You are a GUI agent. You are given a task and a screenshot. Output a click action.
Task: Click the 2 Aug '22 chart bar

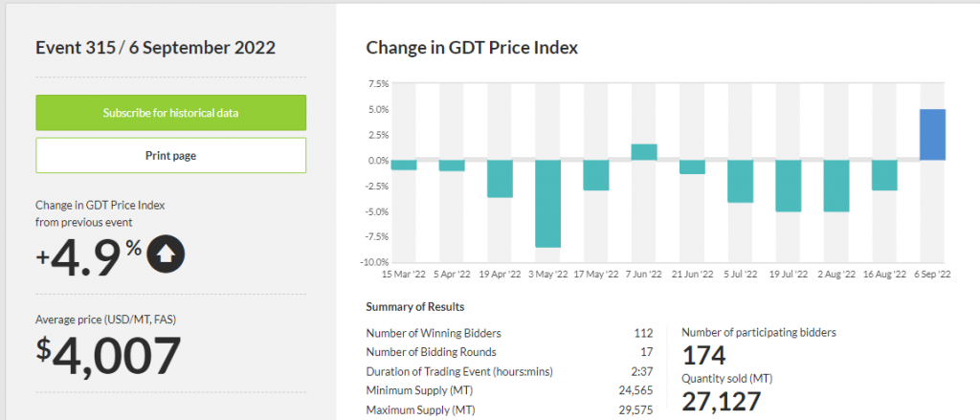[835, 186]
